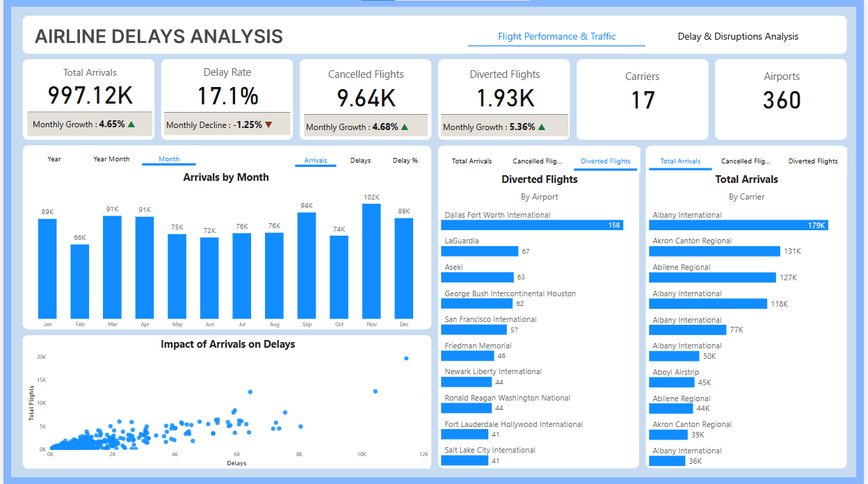Screen dimensions: 868x484
Task: Select Ronald Reagan Washington National bar
Action: [x=466, y=408]
